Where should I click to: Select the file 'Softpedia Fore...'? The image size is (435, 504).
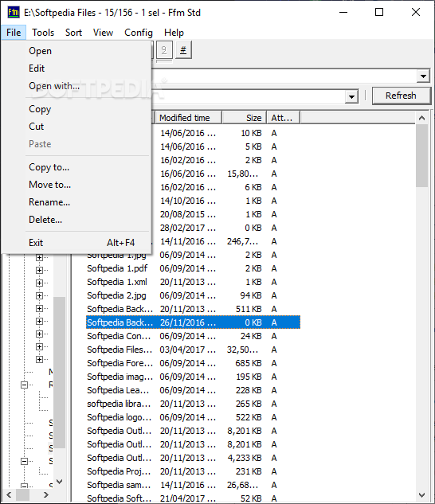pyautogui.click(x=120, y=363)
